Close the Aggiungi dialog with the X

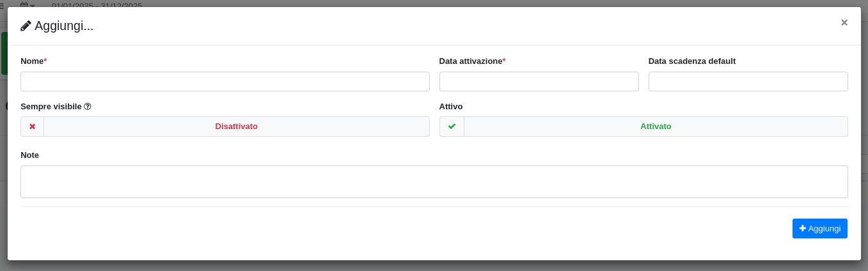pos(844,23)
